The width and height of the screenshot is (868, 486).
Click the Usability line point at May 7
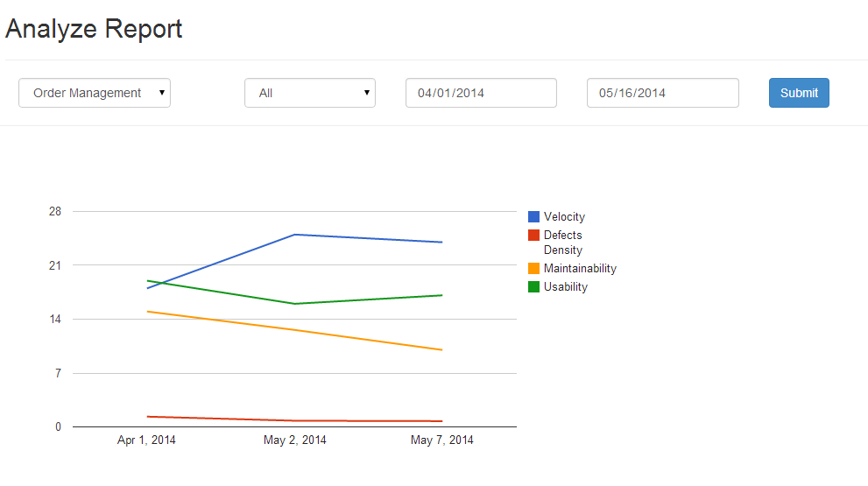(441, 295)
